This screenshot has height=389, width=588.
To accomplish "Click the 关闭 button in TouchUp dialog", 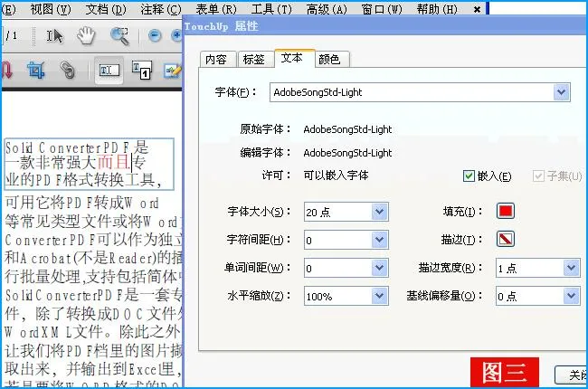I will [x=572, y=375].
